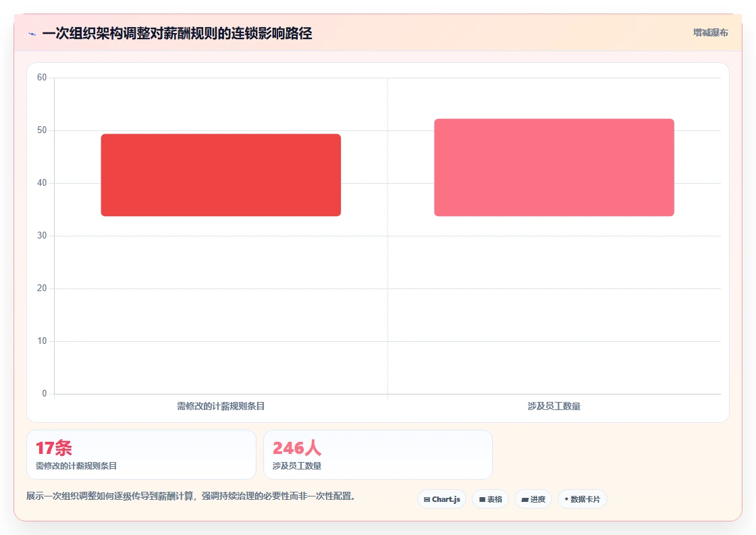Click the lightning icon beside the title
The width and height of the screenshot is (756, 535).
pos(32,34)
